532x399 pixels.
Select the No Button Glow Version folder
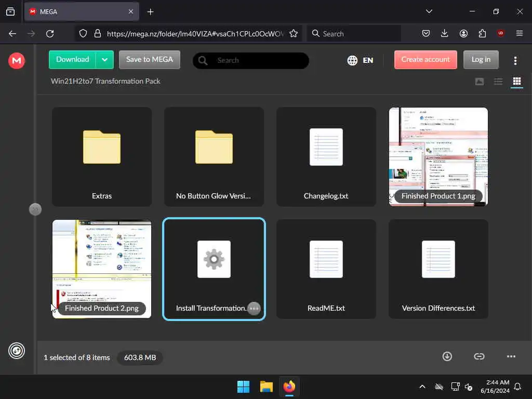pos(214,157)
